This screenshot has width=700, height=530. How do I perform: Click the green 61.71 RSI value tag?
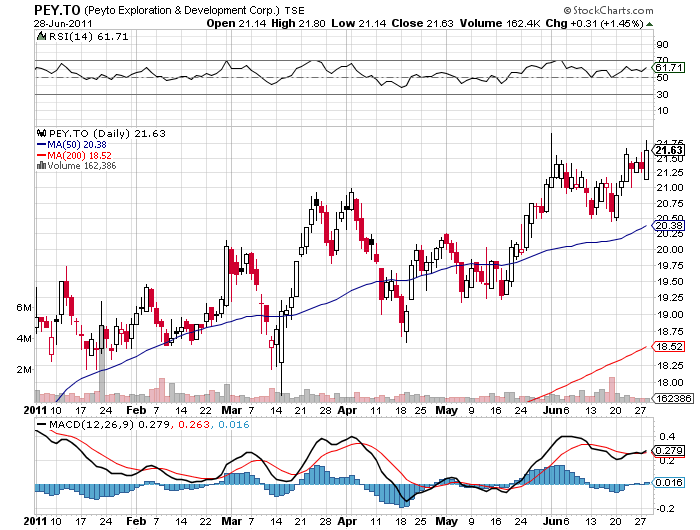[668, 67]
